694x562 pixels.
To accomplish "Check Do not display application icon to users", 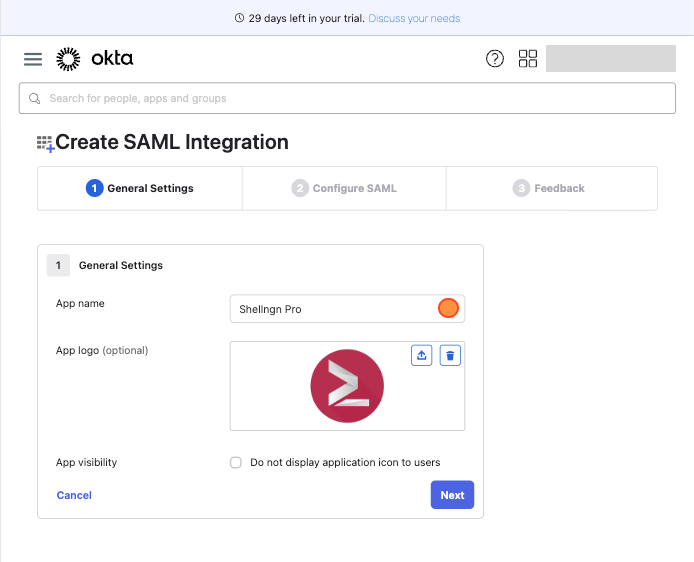I will pos(236,462).
